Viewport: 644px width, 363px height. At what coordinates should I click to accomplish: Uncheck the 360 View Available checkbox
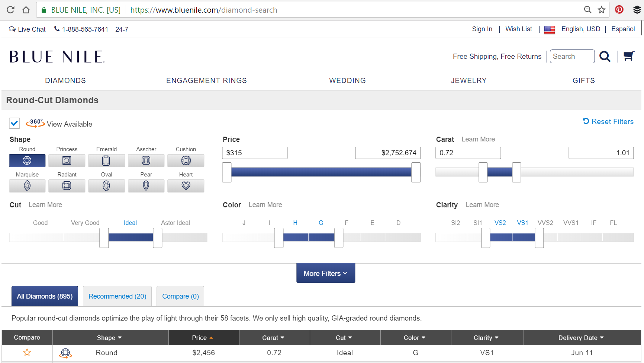coord(15,123)
